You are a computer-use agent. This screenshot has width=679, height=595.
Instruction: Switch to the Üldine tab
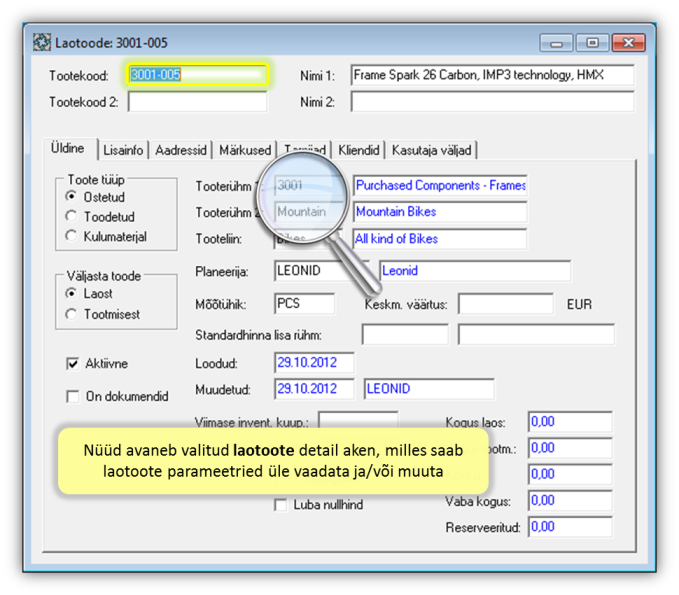68,148
